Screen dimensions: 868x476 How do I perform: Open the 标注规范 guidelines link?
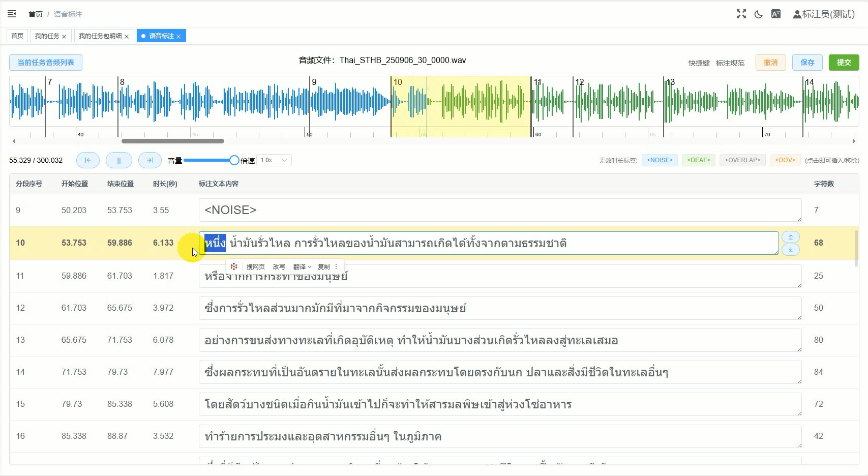(x=730, y=63)
